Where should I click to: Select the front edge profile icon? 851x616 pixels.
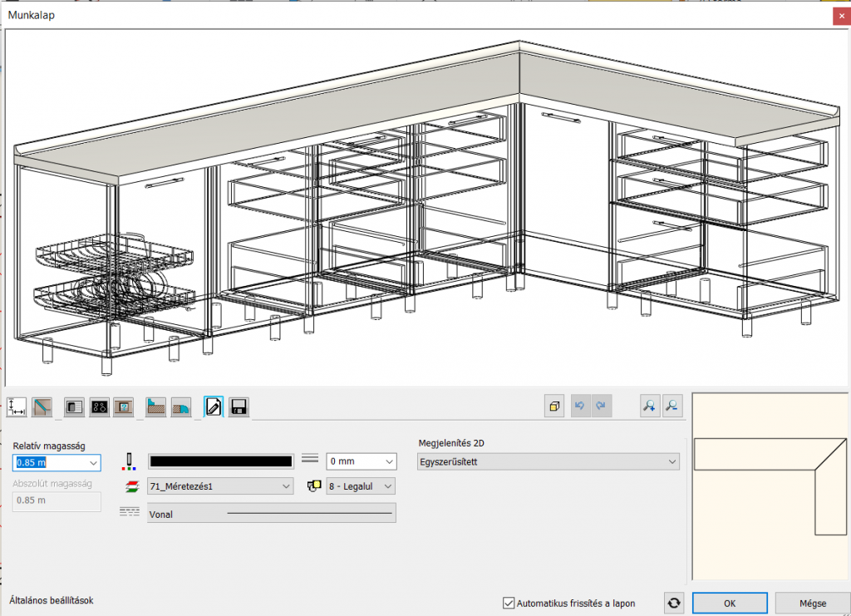pyautogui.click(x=180, y=407)
